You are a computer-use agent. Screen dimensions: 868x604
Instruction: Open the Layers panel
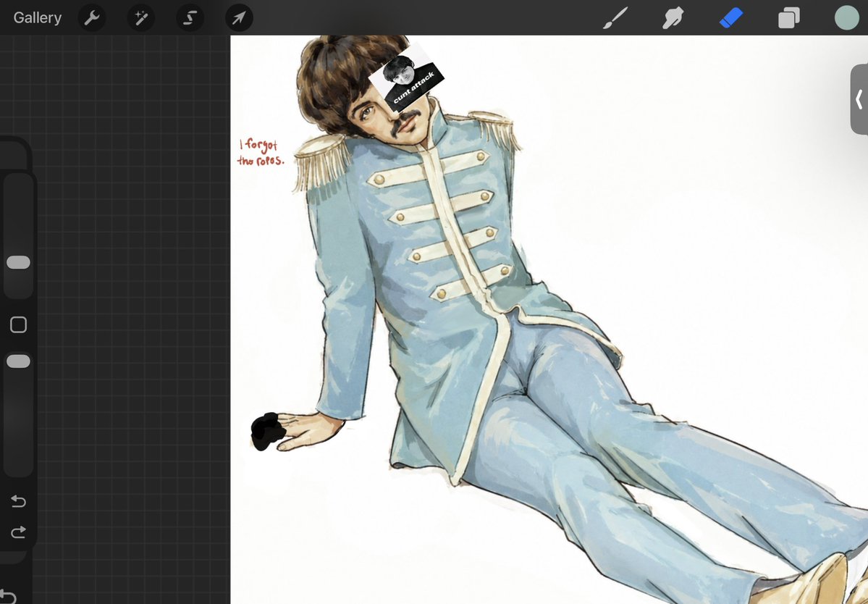click(788, 17)
